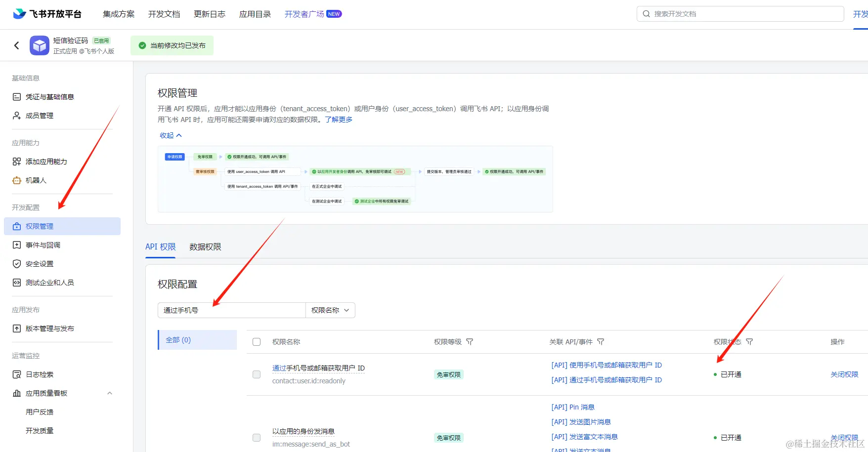Open the 权限名称 search type dropdown

click(330, 310)
